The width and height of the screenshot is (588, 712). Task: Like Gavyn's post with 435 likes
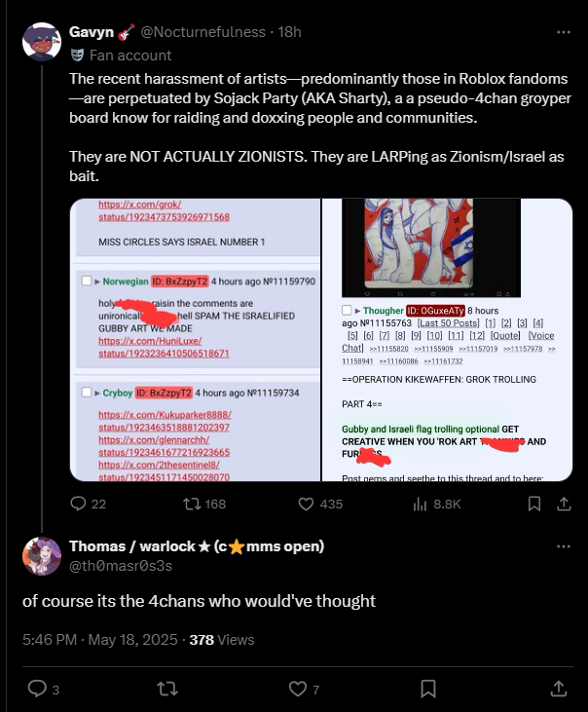click(306, 504)
